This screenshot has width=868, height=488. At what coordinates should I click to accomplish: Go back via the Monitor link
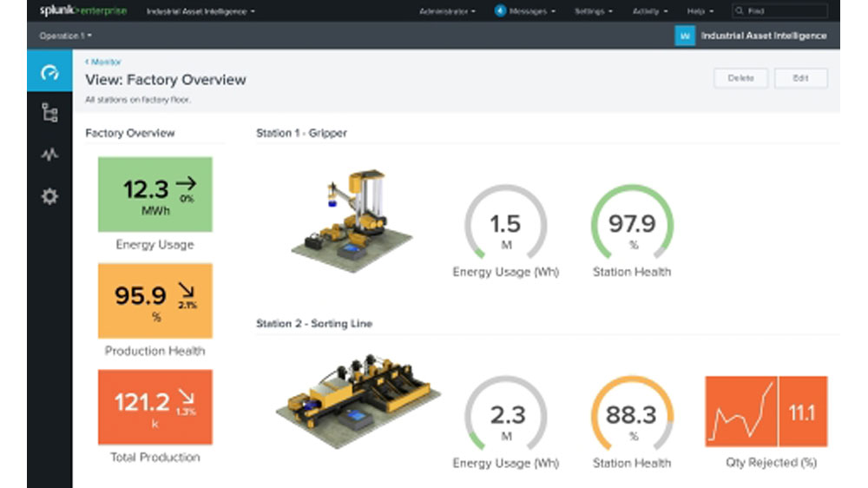103,63
